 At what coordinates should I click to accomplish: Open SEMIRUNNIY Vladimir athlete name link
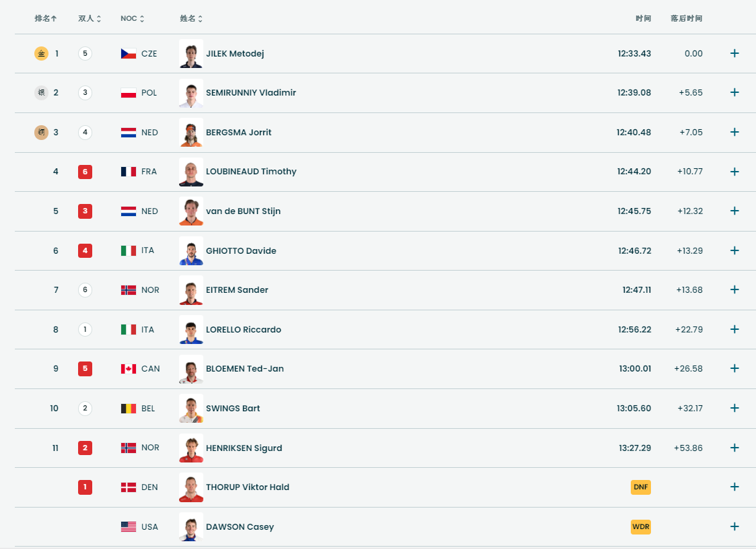tap(250, 93)
